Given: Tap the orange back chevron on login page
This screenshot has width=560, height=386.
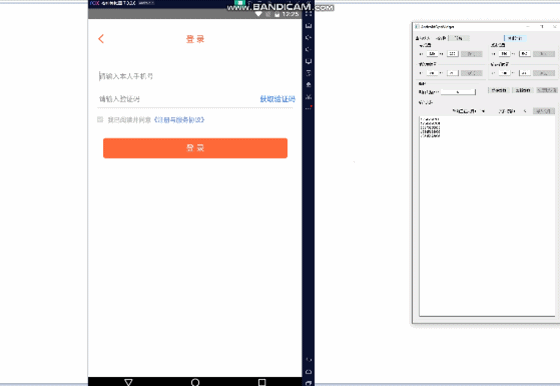Looking at the screenshot, I should coord(101,39).
